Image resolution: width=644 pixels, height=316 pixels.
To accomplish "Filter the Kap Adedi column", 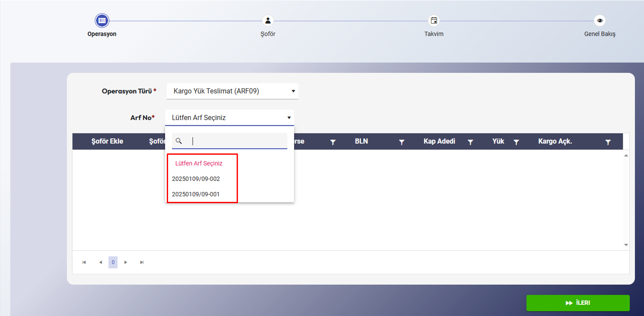I will pyautogui.click(x=470, y=142).
